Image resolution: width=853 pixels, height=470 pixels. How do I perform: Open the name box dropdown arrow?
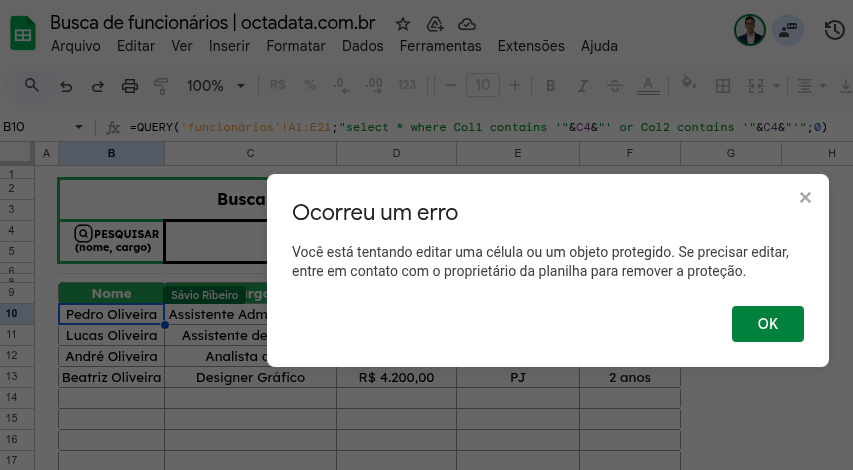tap(79, 127)
